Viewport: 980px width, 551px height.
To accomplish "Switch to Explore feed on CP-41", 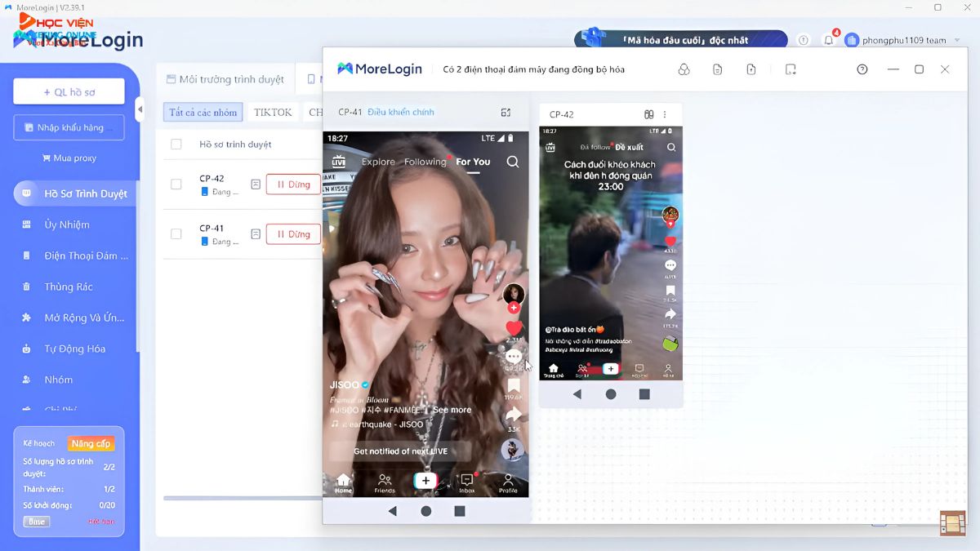I will pyautogui.click(x=378, y=162).
